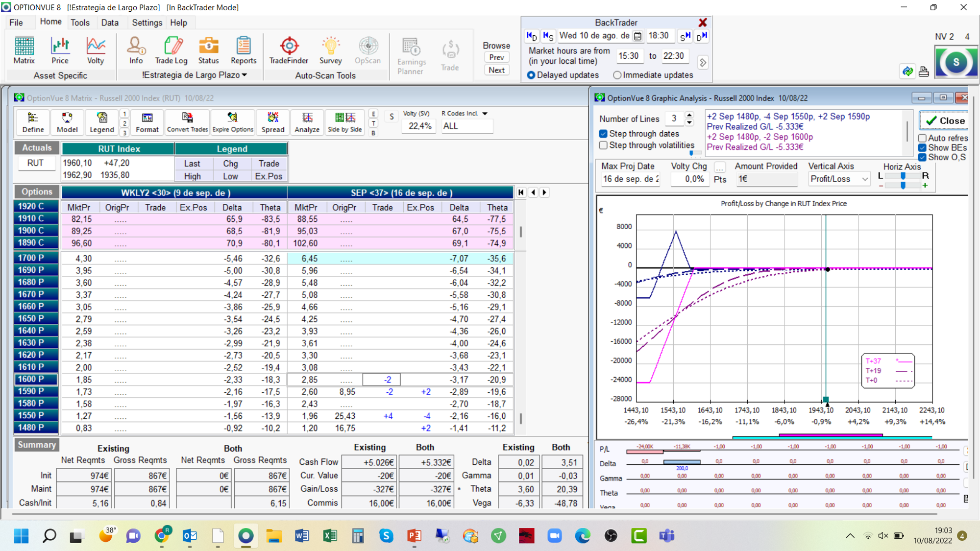Step back one session in BackTrader
This screenshot has width=980, height=551.
548,36
